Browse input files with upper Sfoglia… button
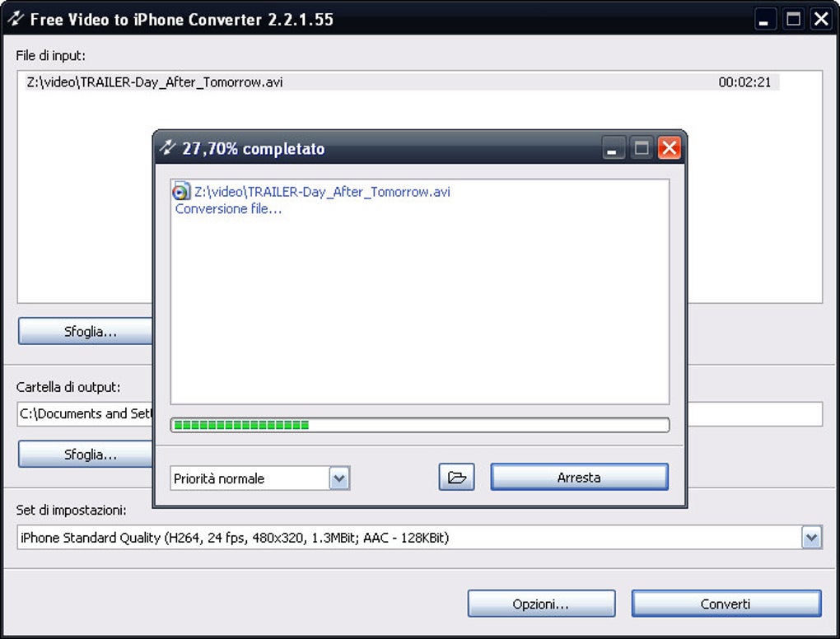The height and width of the screenshot is (639, 840). click(86, 331)
